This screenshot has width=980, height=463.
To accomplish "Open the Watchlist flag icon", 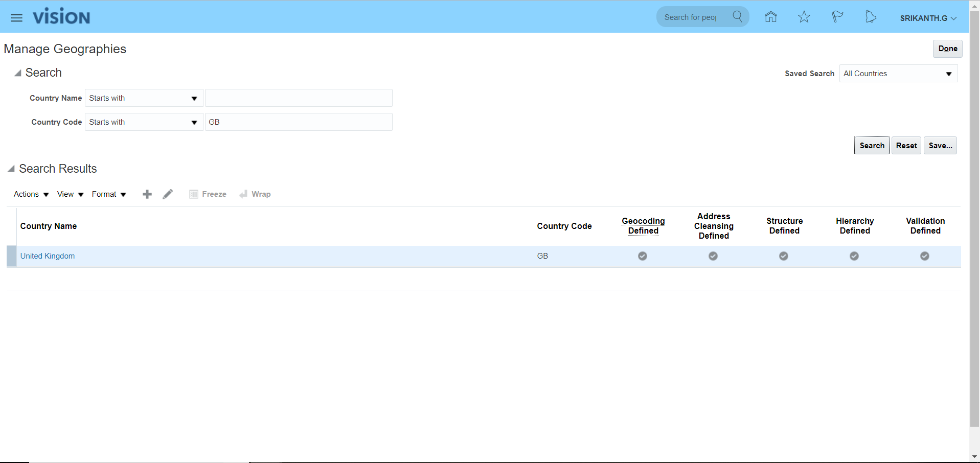I will [x=837, y=17].
